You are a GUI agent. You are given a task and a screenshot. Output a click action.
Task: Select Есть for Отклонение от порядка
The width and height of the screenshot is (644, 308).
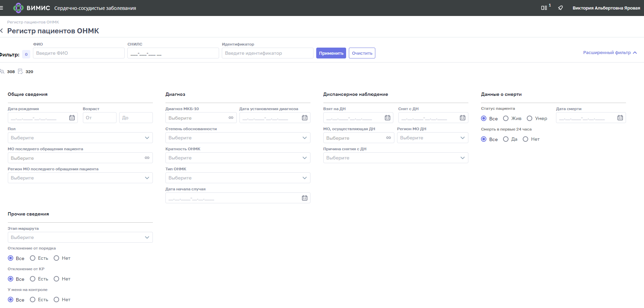(33, 258)
